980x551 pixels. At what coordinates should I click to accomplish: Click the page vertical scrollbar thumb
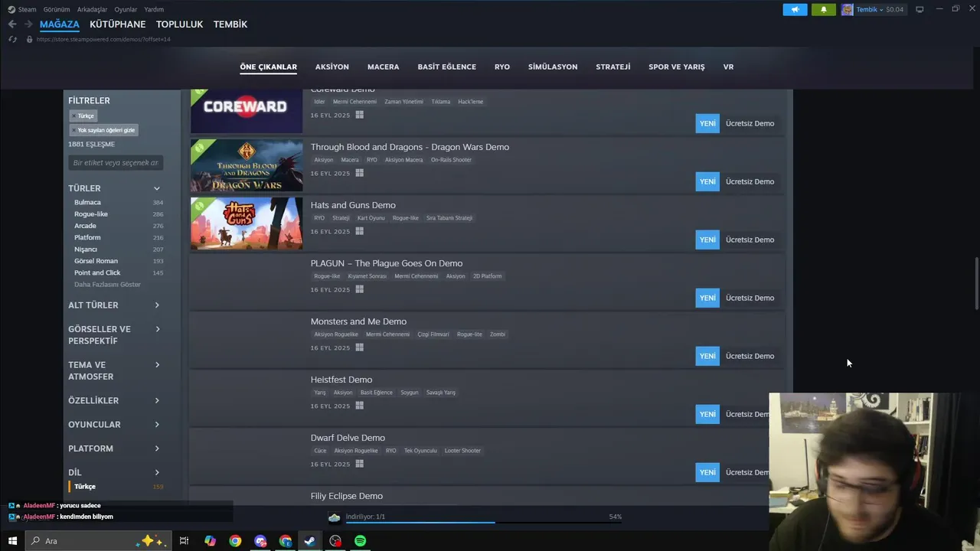tap(975, 284)
